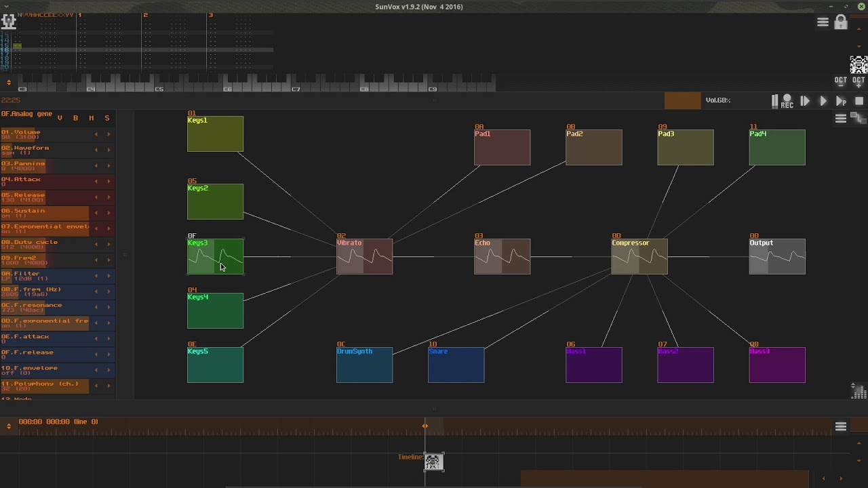Viewport: 868px width, 488px height.
Task: Select the Keys1 module
Action: 215,134
